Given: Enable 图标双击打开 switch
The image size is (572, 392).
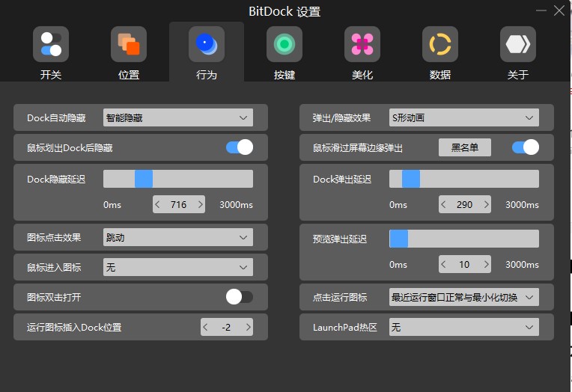Looking at the screenshot, I should [240, 297].
